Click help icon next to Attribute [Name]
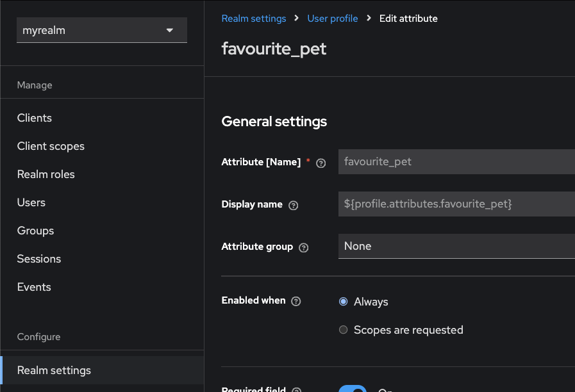 click(x=321, y=163)
